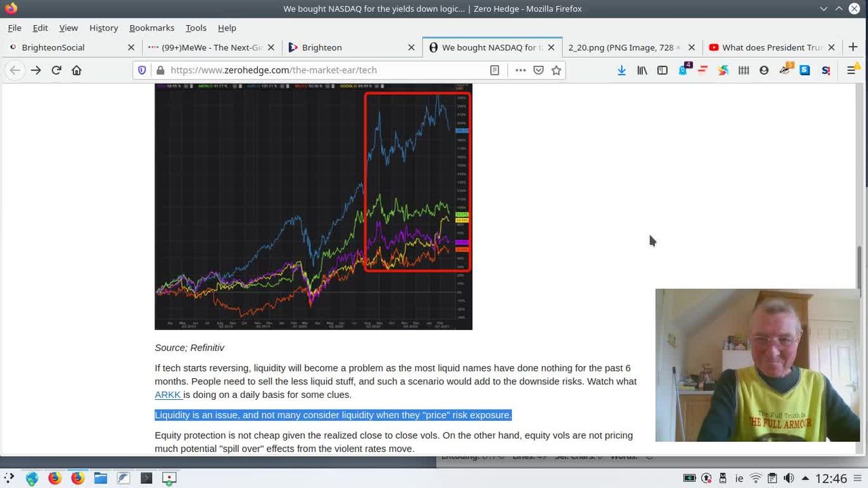Viewport: 868px width, 488px height.
Task: Open the Library bookmarks icon
Action: (x=642, y=70)
